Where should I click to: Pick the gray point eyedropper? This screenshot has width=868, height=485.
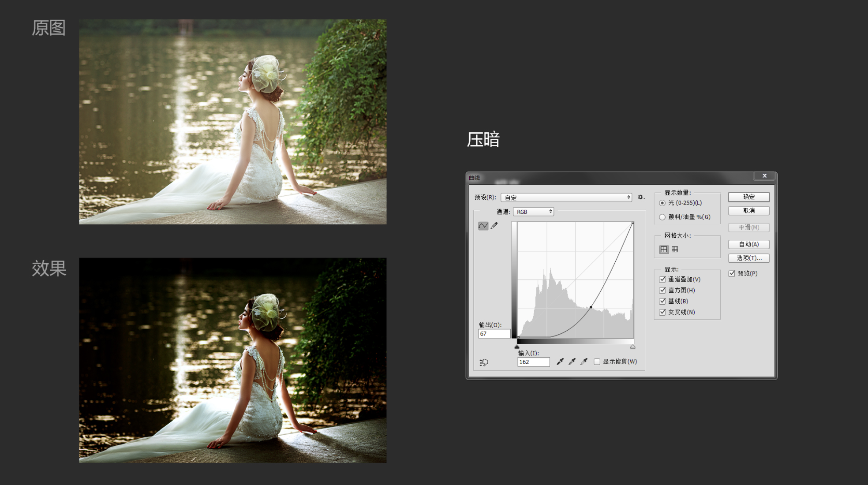(x=572, y=362)
